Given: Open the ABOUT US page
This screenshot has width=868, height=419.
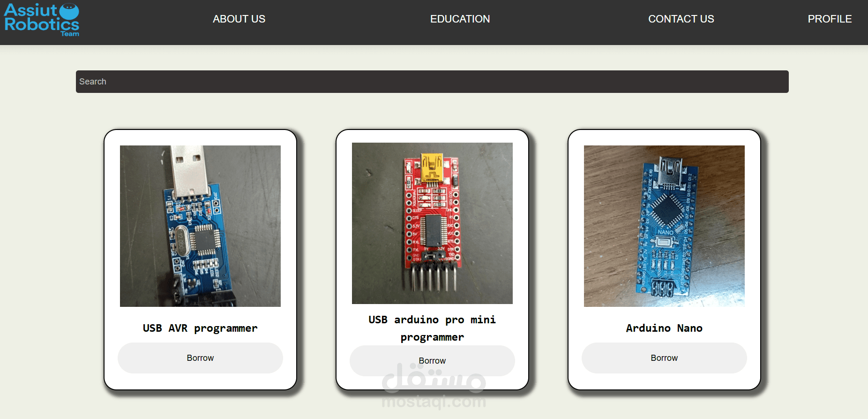Looking at the screenshot, I should pyautogui.click(x=239, y=19).
